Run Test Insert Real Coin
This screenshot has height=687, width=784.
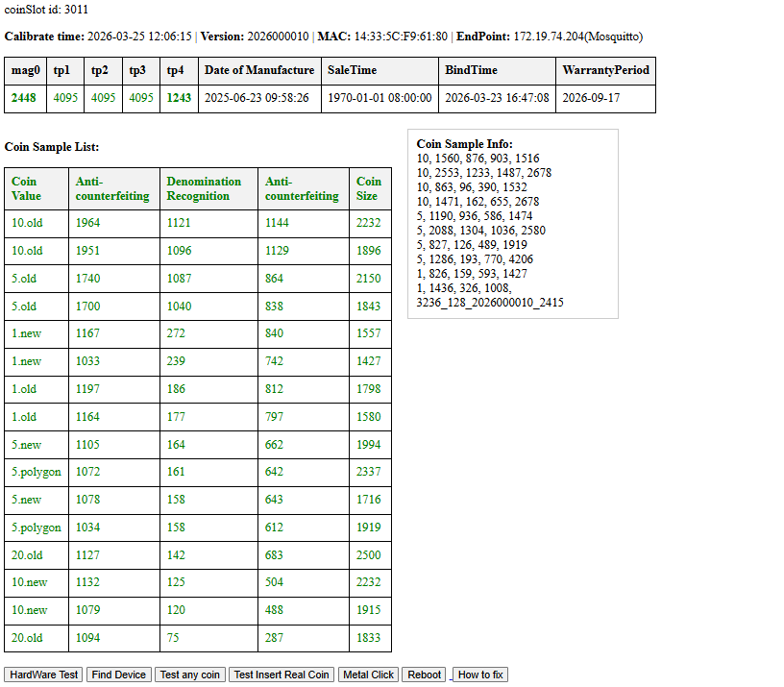[282, 675]
